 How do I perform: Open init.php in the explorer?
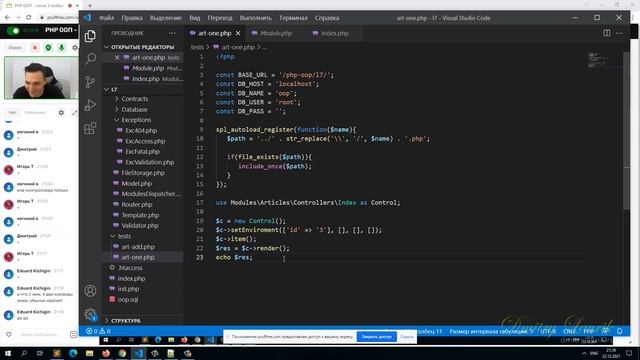click(x=128, y=289)
